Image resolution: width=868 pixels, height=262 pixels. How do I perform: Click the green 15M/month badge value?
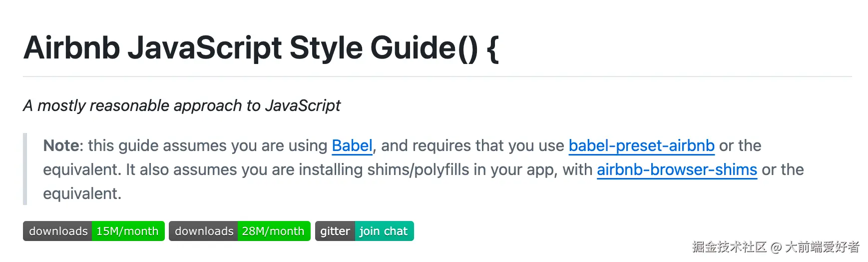click(x=127, y=231)
